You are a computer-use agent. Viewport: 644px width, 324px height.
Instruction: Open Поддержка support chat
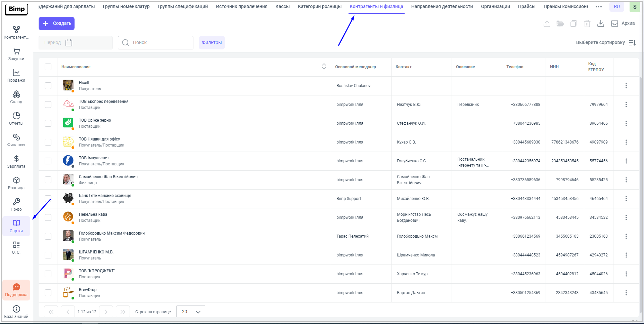pyautogui.click(x=16, y=290)
